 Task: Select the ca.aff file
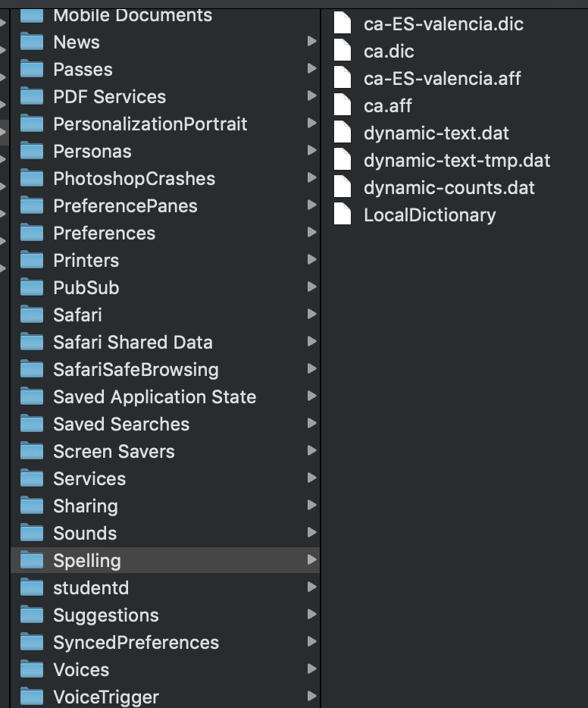pos(388,106)
